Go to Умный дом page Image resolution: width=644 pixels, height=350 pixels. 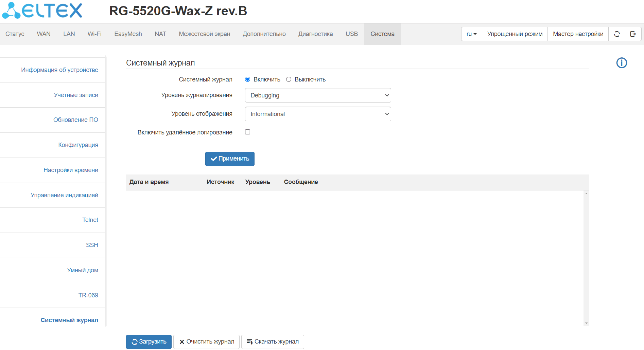coord(83,270)
